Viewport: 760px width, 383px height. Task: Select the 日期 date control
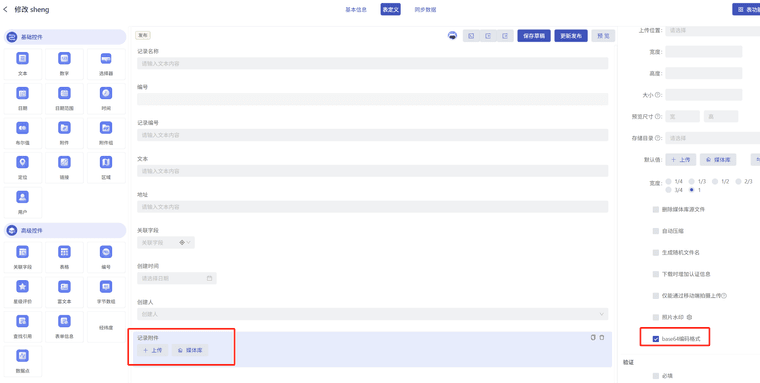click(x=23, y=99)
